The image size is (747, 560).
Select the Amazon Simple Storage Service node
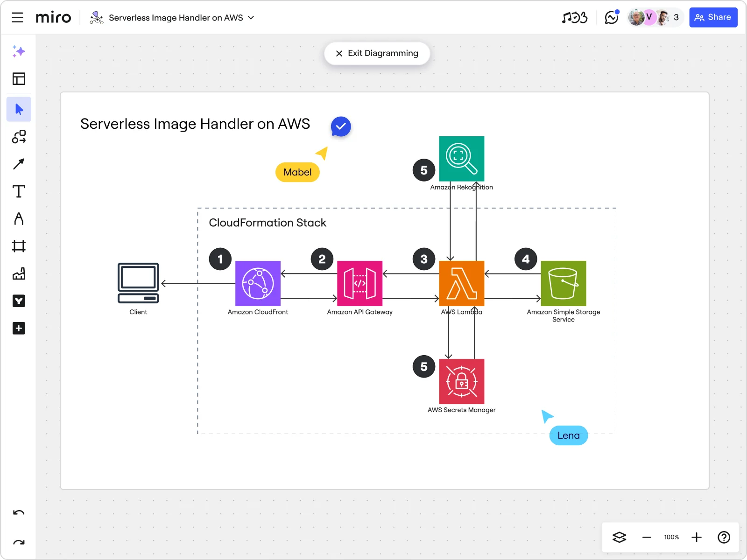[564, 283]
